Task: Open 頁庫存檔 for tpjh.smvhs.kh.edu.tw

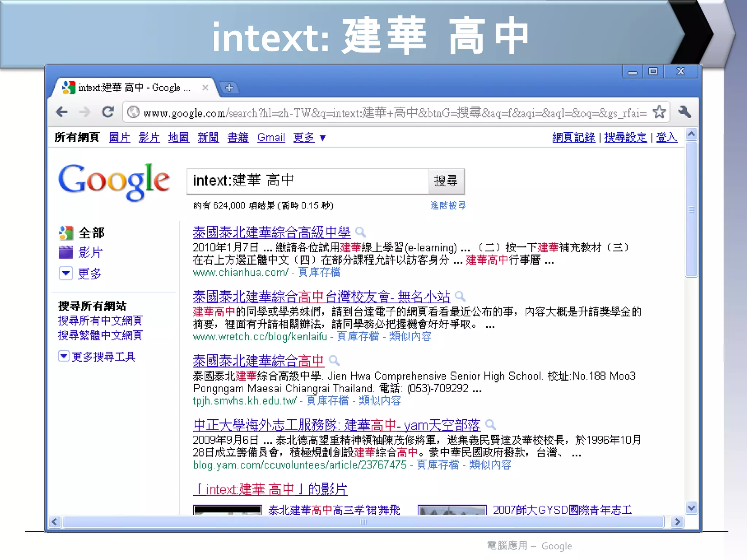Action: [x=327, y=401]
